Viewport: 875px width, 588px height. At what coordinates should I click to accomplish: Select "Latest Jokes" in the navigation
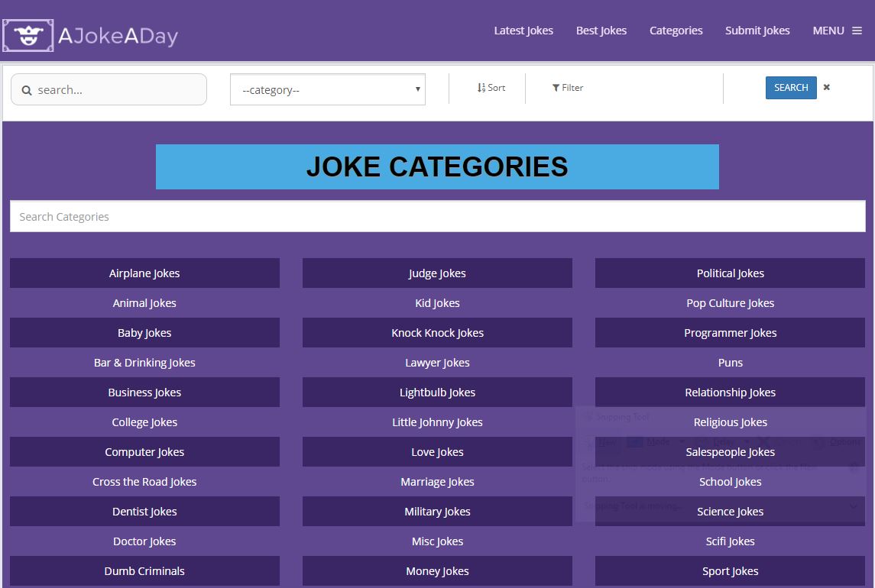(523, 31)
